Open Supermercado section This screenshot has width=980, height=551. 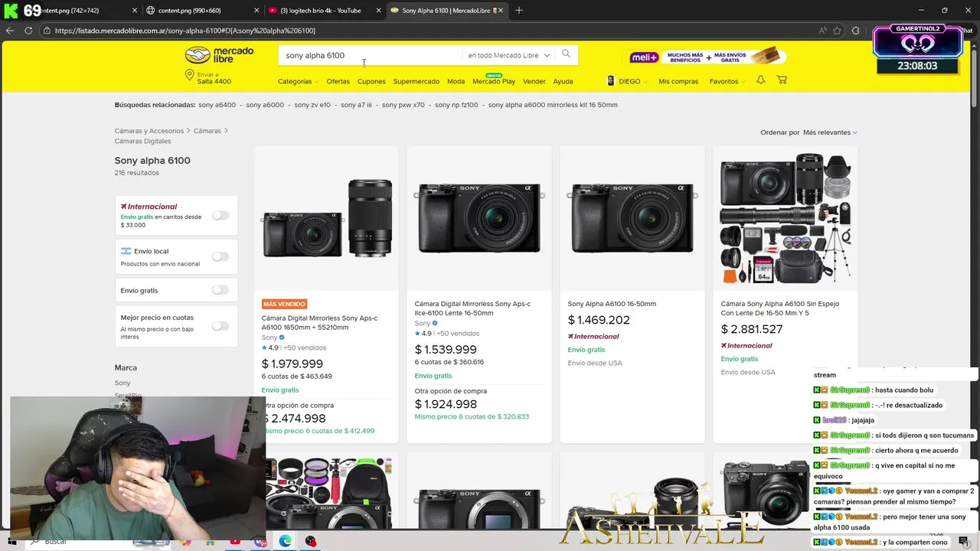[416, 81]
